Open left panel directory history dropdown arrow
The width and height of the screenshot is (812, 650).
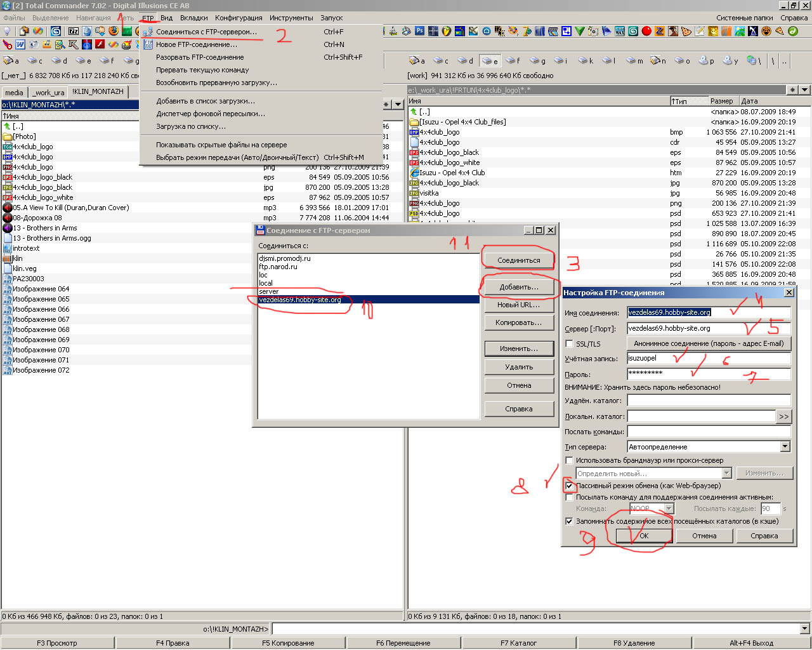[x=398, y=104]
